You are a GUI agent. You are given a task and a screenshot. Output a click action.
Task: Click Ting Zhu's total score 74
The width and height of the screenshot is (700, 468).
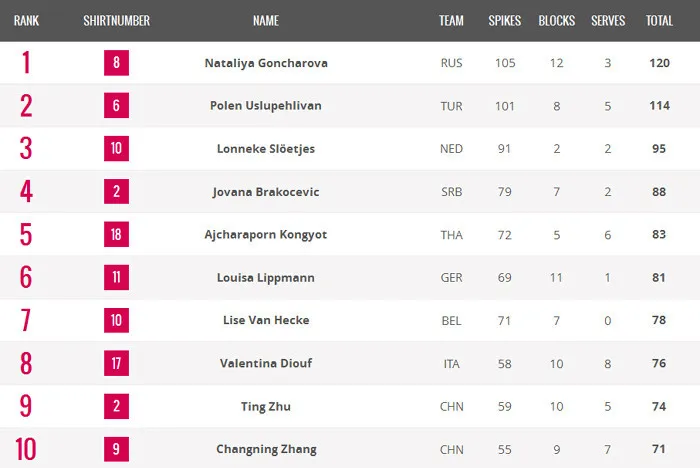pyautogui.click(x=659, y=407)
